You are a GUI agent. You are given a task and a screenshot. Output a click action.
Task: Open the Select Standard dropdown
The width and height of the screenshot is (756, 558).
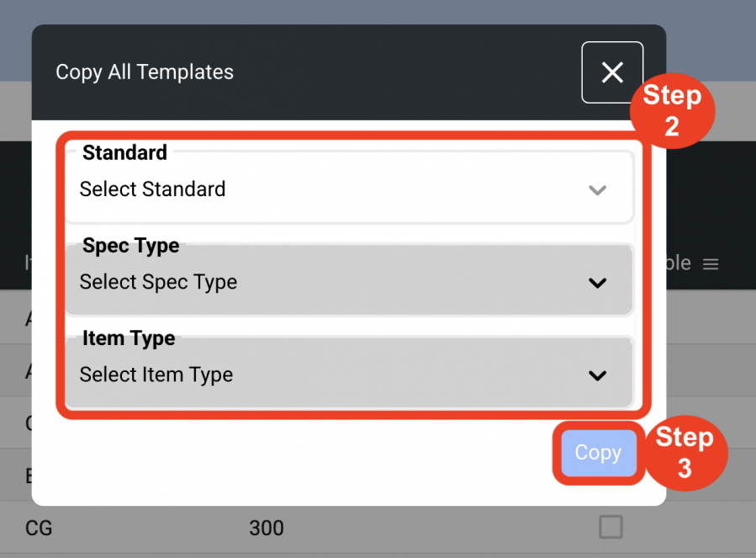349,189
